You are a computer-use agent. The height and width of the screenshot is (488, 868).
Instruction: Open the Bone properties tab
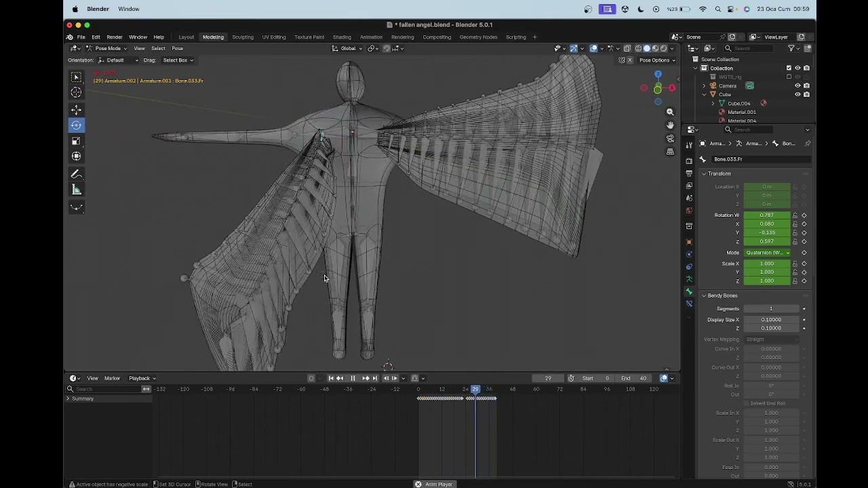tap(689, 291)
